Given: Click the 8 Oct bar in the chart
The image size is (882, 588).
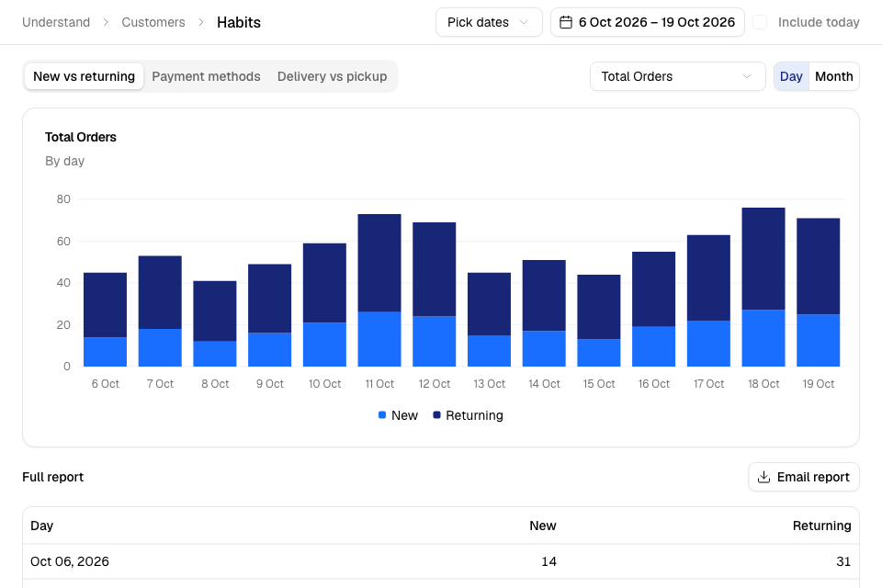Looking at the screenshot, I should pyautogui.click(x=215, y=323).
